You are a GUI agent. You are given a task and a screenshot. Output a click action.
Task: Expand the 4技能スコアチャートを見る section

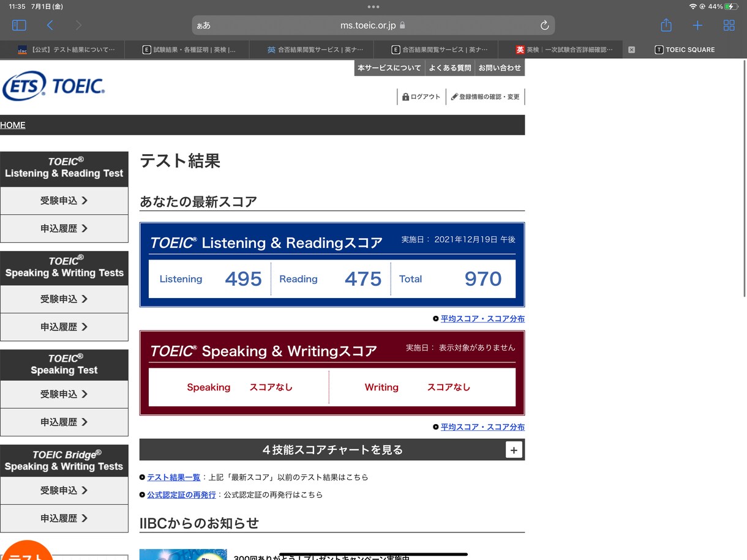(x=514, y=449)
